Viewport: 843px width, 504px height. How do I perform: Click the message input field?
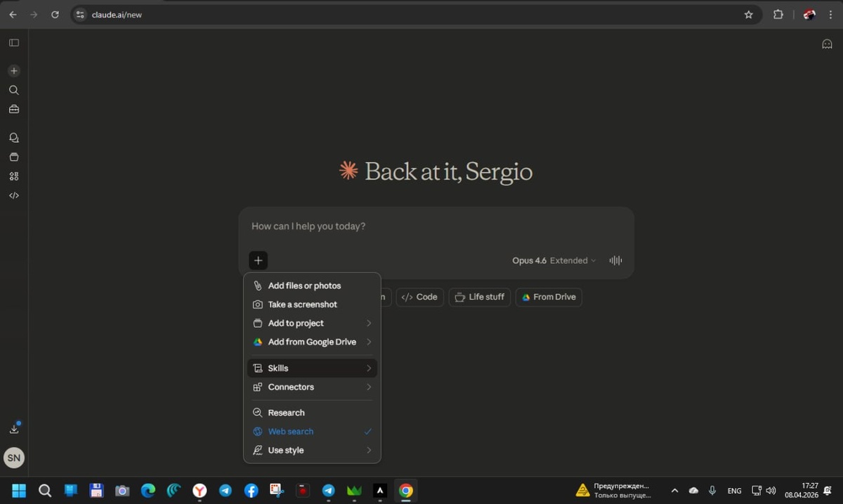pos(436,227)
